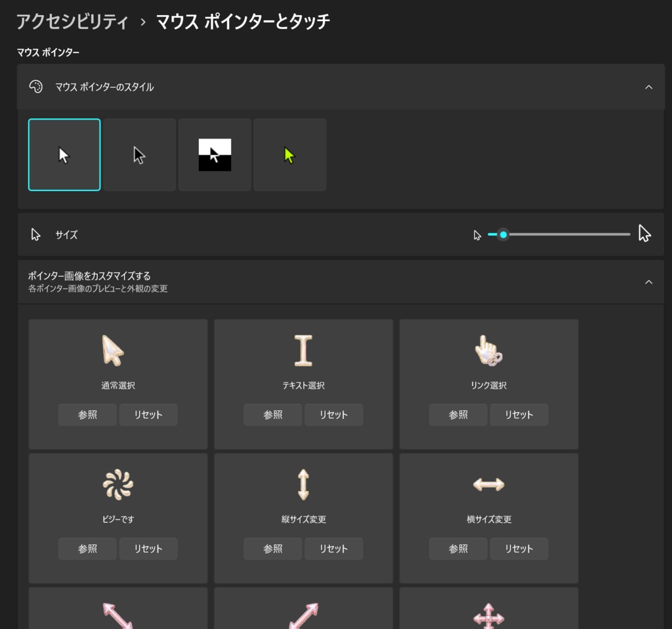Screen dimensions: 672x629
Task: Click the large cursor icon beside size slider
Action: [x=644, y=234]
